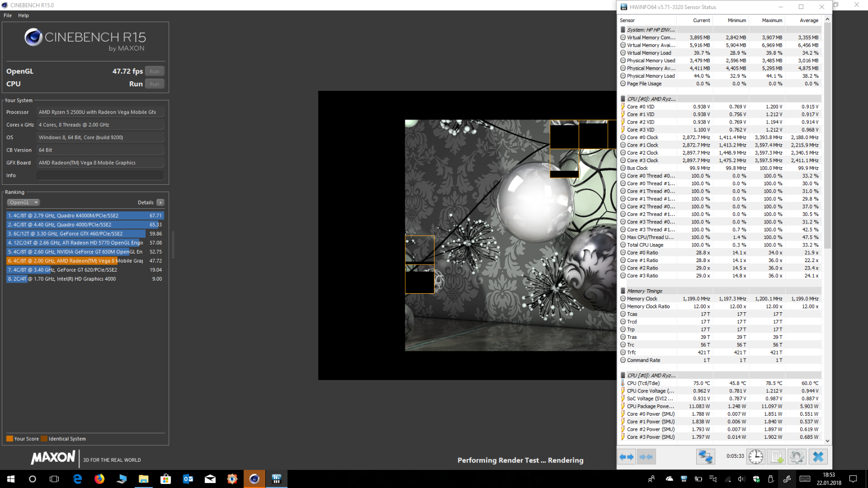The height and width of the screenshot is (488, 868).
Task: Open File Explorer from taskbar
Action: [x=144, y=479]
